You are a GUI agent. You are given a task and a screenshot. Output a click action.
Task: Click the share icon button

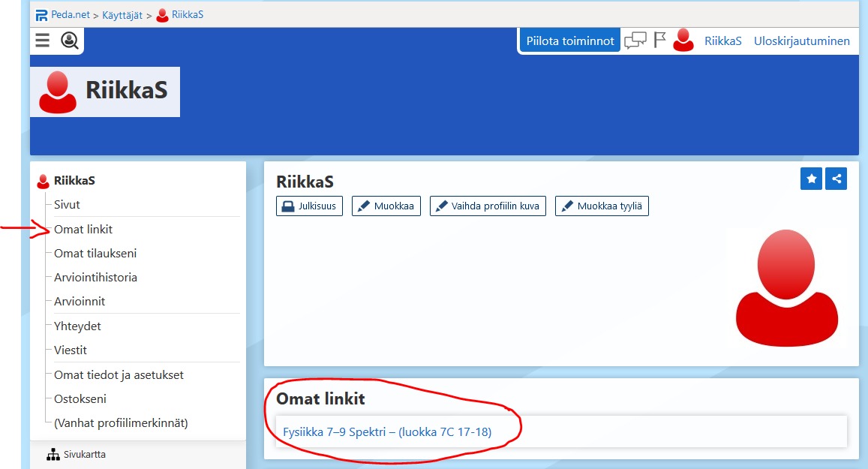[x=836, y=179]
